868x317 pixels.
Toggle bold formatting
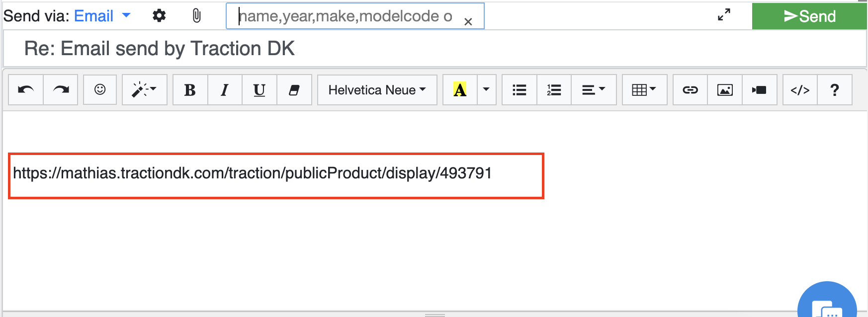190,90
